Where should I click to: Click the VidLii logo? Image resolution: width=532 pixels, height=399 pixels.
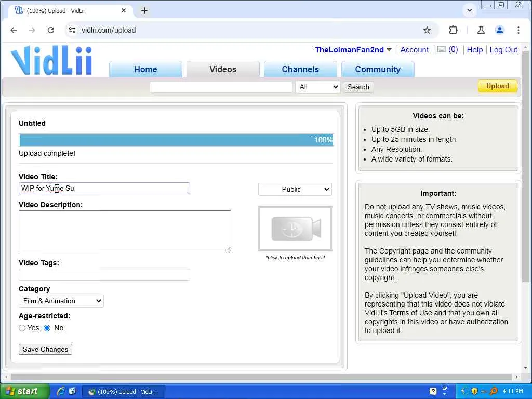click(x=51, y=60)
